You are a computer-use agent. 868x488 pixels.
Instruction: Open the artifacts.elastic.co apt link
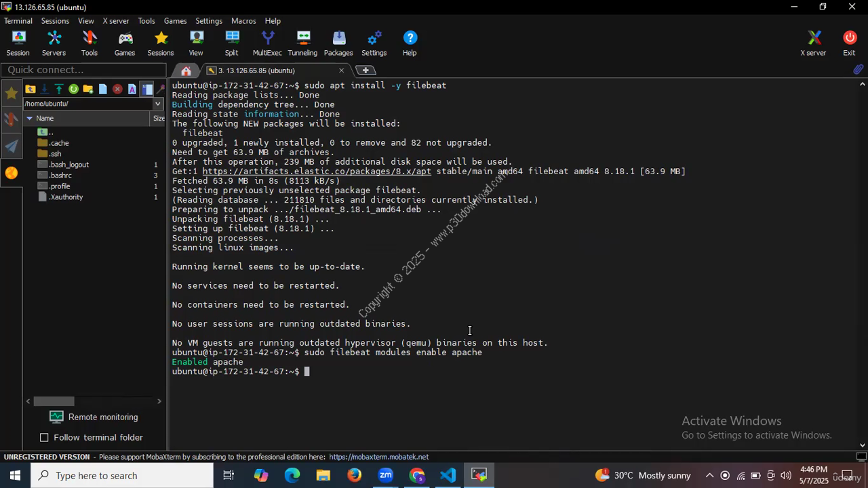pyautogui.click(x=317, y=171)
